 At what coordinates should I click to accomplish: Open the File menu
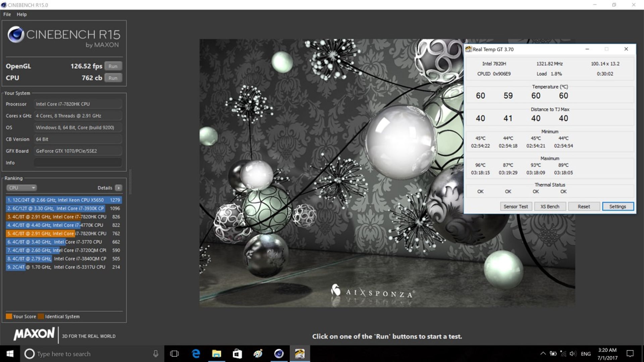(7, 14)
